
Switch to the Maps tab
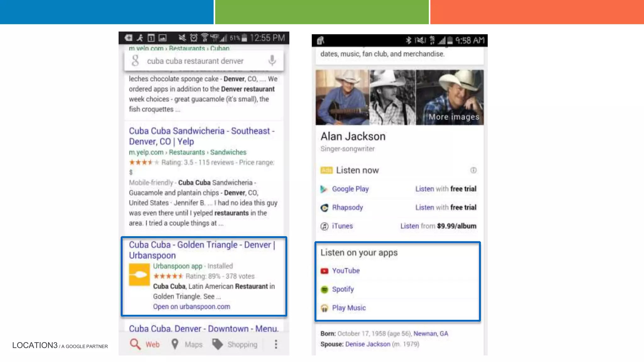(x=193, y=344)
